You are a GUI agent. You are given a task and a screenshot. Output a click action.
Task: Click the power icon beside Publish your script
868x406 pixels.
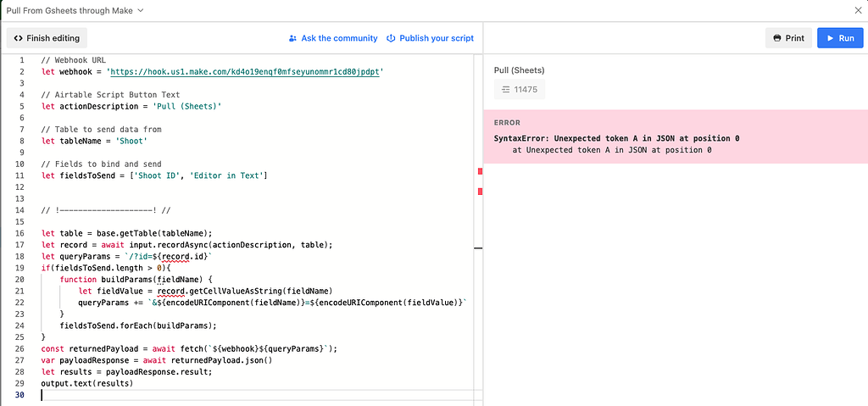pyautogui.click(x=391, y=38)
